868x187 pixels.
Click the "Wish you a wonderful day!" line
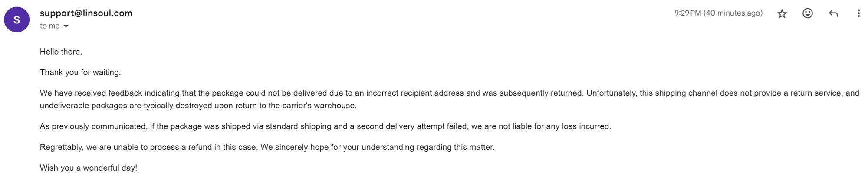(x=89, y=168)
